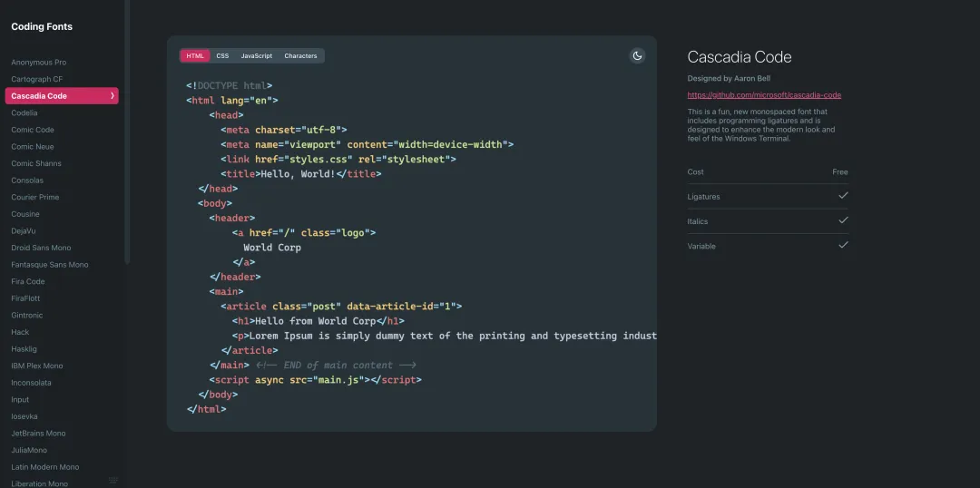Click the Italics checkmark
Screen dimensions: 980x488
[x=843, y=220]
